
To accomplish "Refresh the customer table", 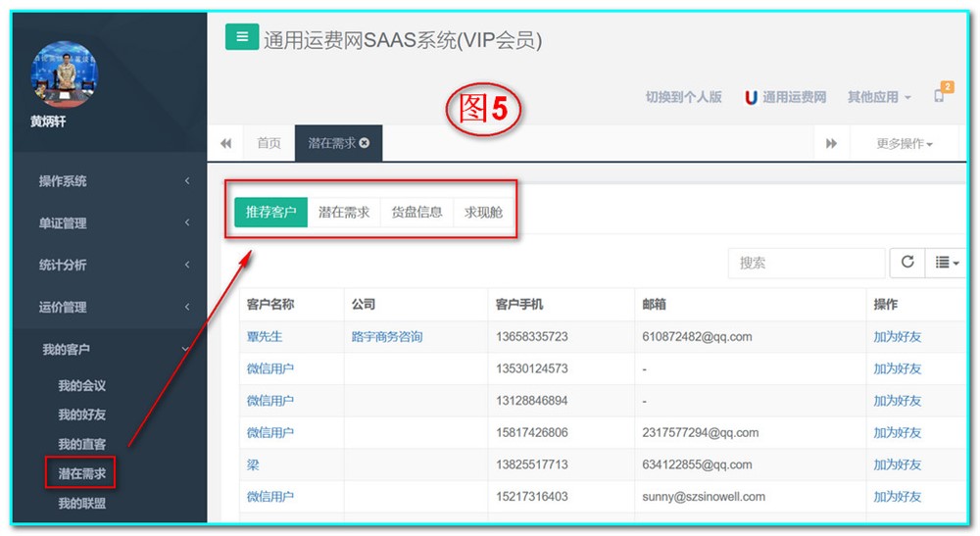I will pos(907,263).
